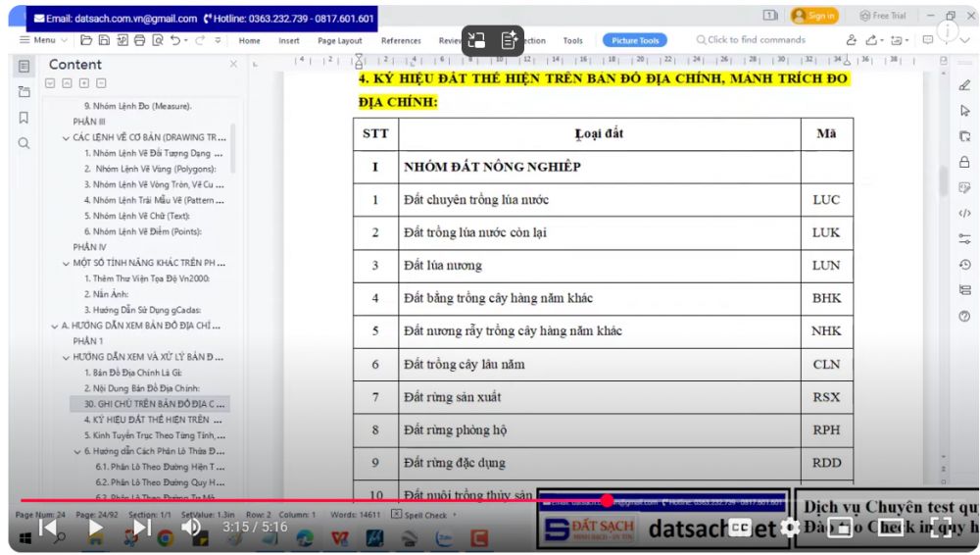Print the document with the printer icon

139,40
